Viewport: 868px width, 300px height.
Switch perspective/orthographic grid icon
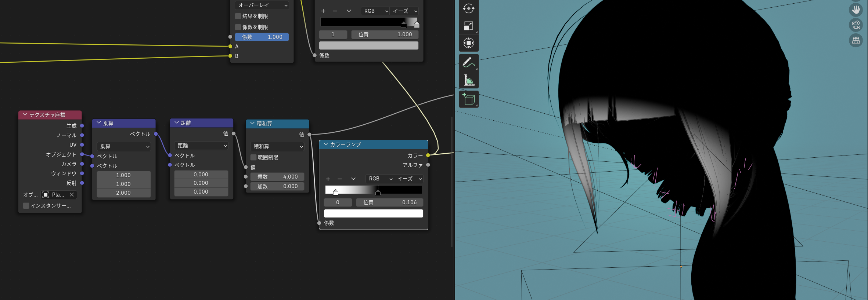[856, 40]
